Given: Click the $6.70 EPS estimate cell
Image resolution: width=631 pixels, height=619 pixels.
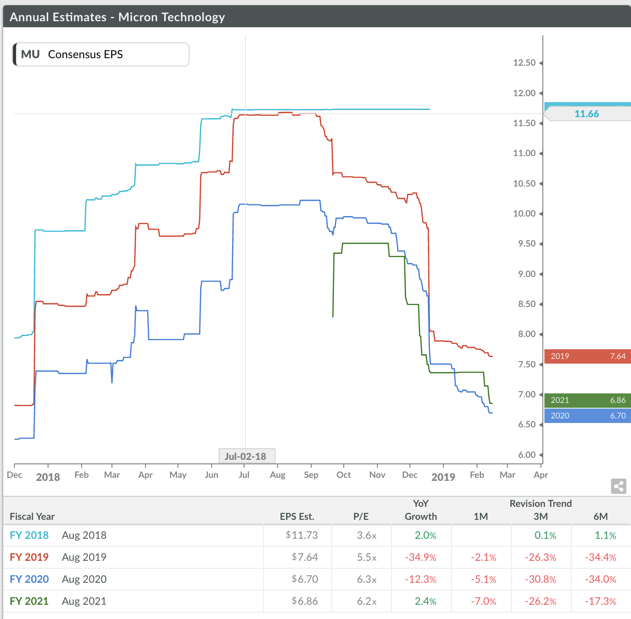Looking at the screenshot, I should pos(305,579).
